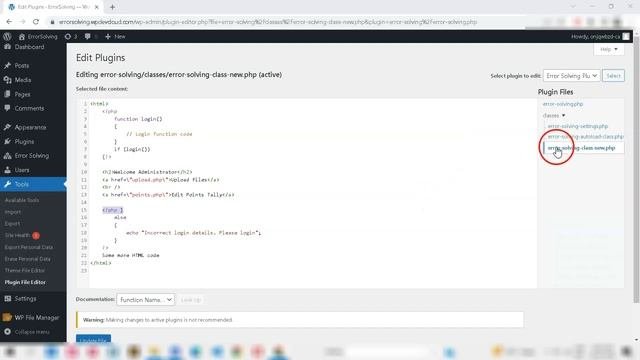Viewport: 640px width, 360px height.
Task: Open Users in the admin sidebar
Action: 22,170
